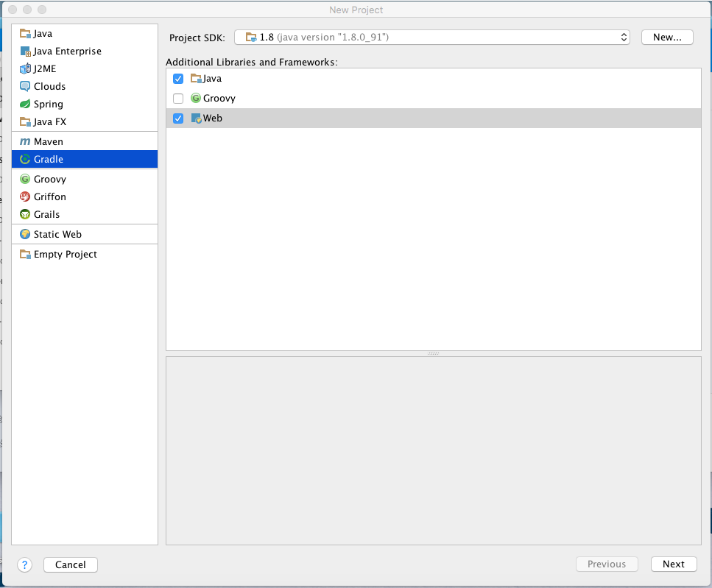Click the Griffon project icon
The width and height of the screenshot is (712, 588).
point(25,197)
